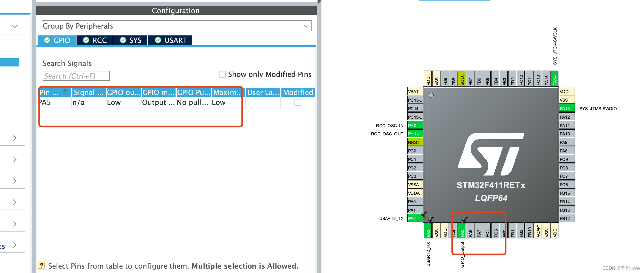Screen dimensions: 644x273
Task: Click PB10 pin on chip view
Action: [530, 230]
